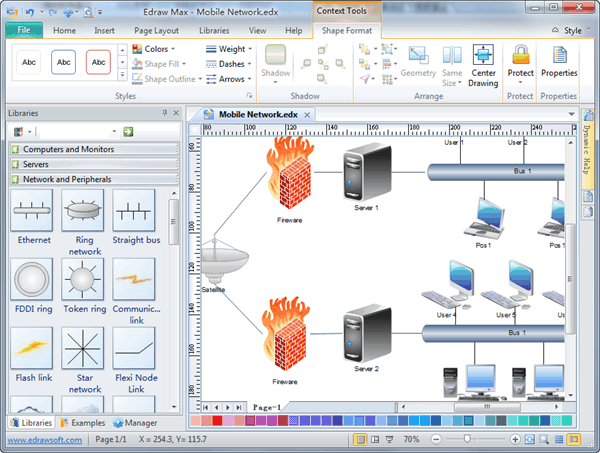
Task: Select the upper Fireware firewall shape on canvas
Action: pyautogui.click(x=290, y=173)
